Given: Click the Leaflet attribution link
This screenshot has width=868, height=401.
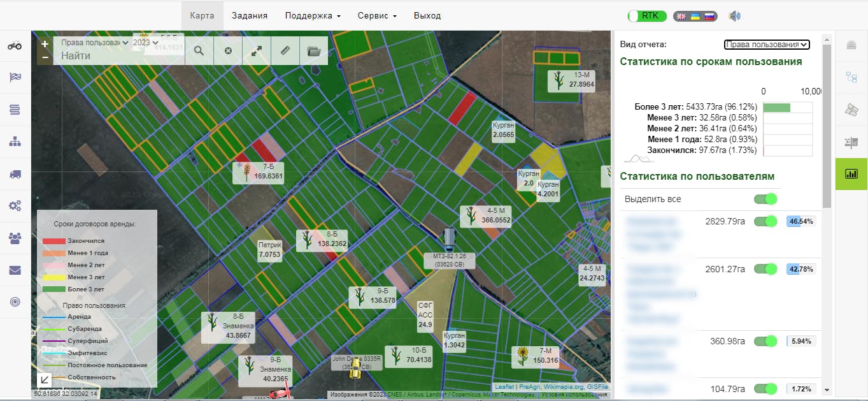Looking at the screenshot, I should coord(504,387).
